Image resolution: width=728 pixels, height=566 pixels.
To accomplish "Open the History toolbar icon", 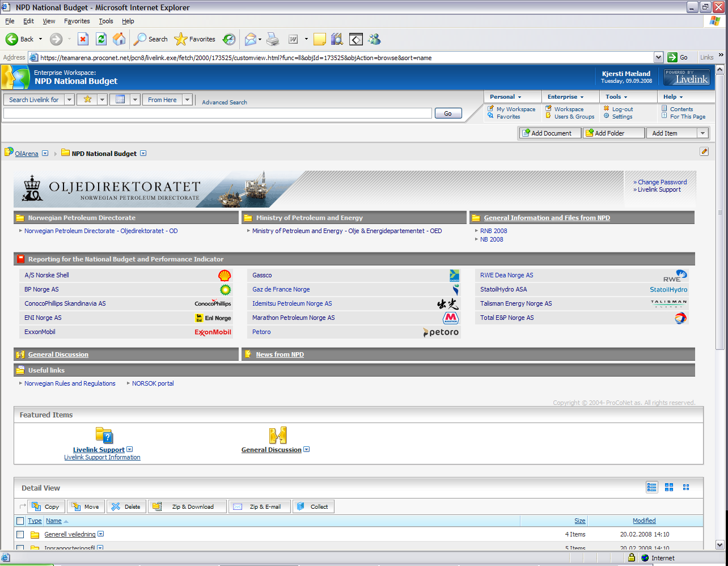I will [x=229, y=39].
